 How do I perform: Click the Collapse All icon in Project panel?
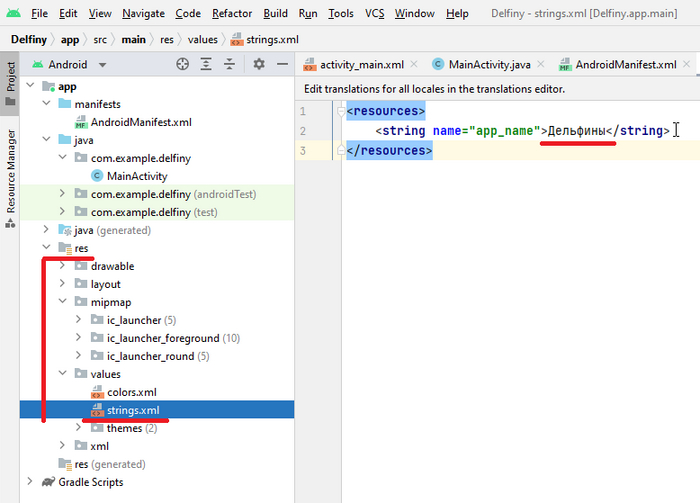coord(231,64)
